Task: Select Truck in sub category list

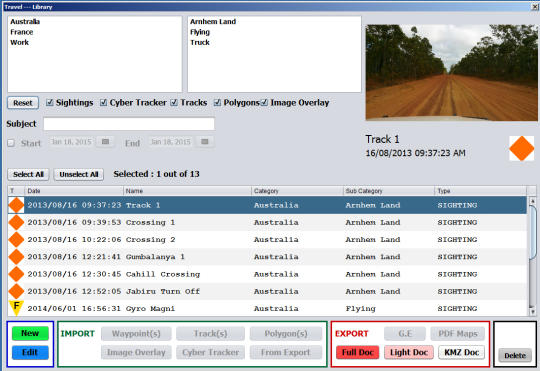Action: point(200,42)
